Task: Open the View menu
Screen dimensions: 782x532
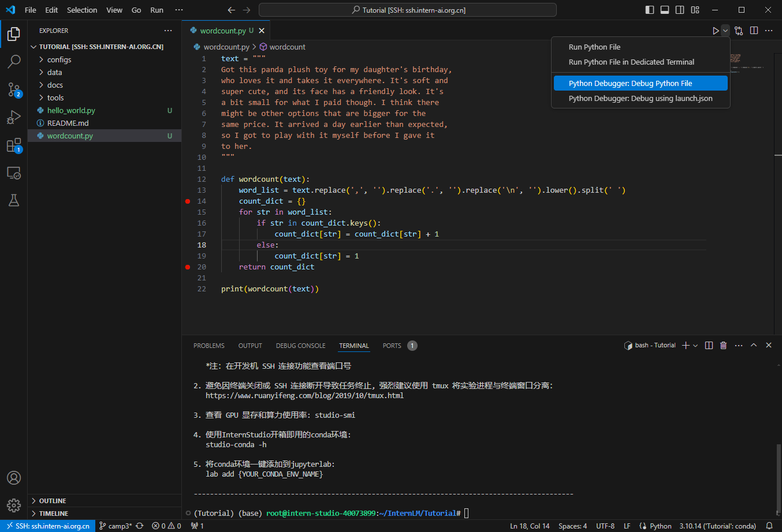Action: coord(114,10)
